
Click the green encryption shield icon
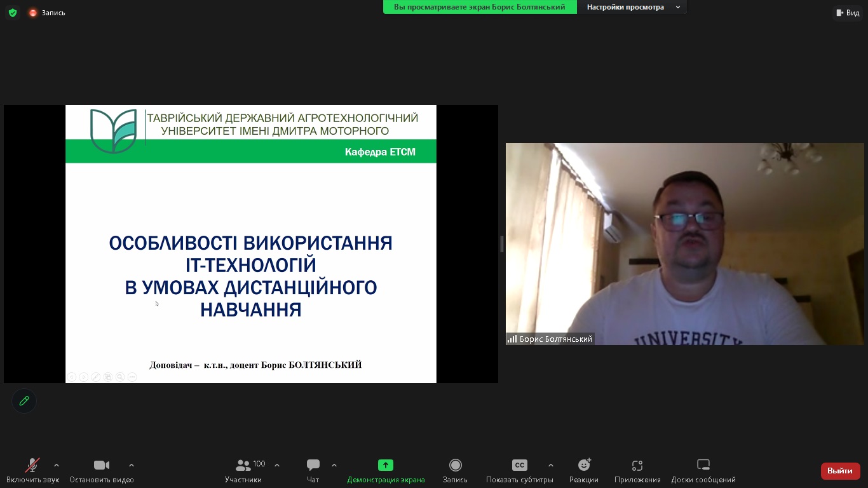13,13
